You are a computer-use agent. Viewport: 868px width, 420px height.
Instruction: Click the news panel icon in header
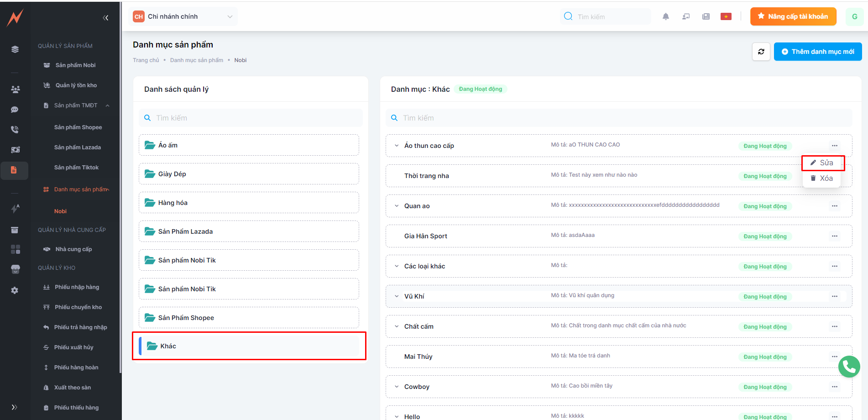(706, 16)
